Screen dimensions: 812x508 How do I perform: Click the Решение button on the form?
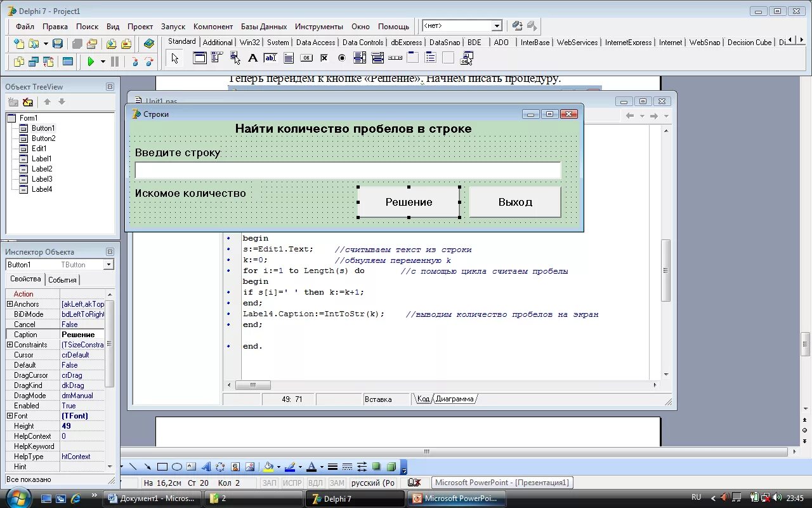click(409, 202)
